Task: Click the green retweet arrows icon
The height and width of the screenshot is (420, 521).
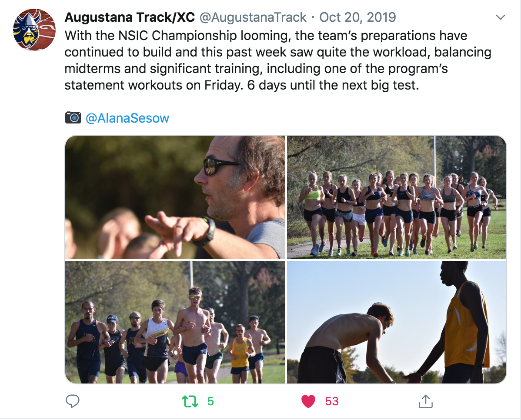Action: point(190,401)
